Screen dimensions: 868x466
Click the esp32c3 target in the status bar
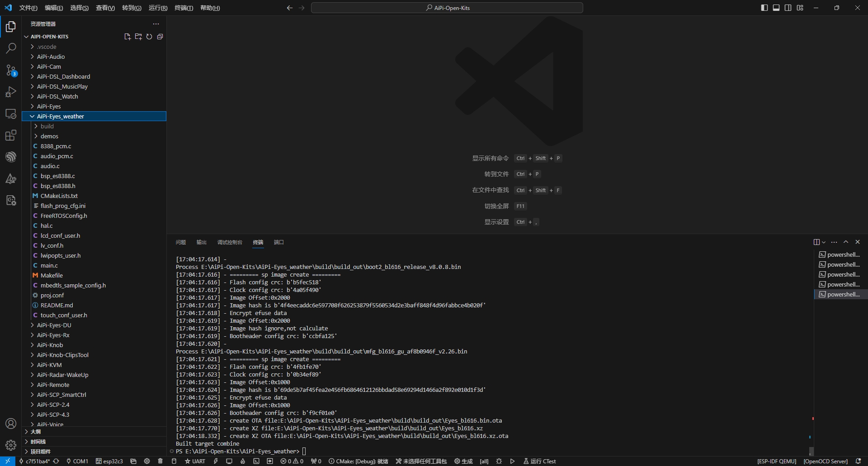[109, 461]
